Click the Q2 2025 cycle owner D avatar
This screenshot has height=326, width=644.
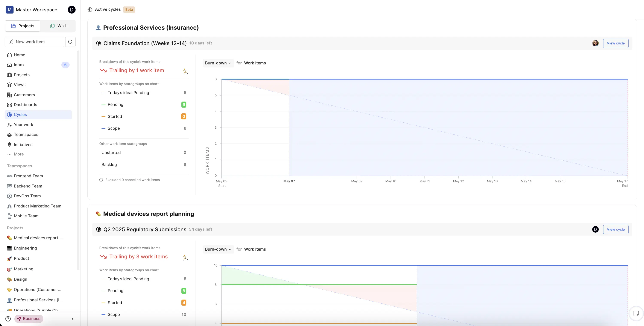[595, 229]
